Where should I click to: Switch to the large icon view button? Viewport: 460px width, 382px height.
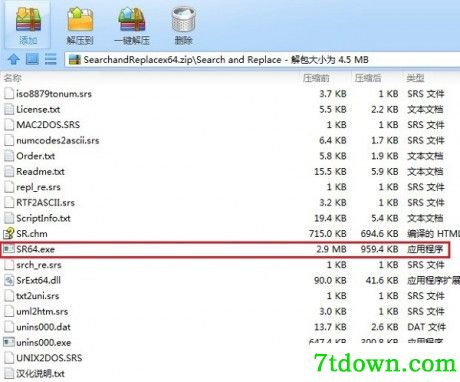pyautogui.click(x=32, y=59)
